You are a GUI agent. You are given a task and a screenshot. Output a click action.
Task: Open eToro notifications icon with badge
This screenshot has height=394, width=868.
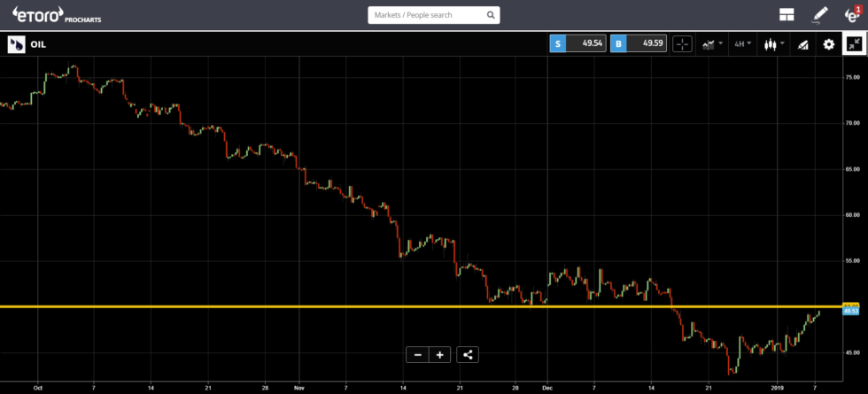point(852,15)
